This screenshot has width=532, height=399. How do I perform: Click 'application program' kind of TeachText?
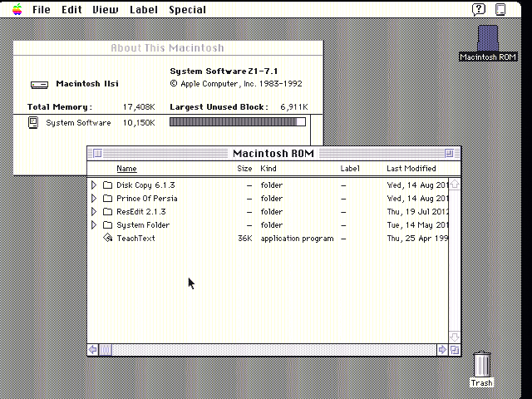point(297,239)
